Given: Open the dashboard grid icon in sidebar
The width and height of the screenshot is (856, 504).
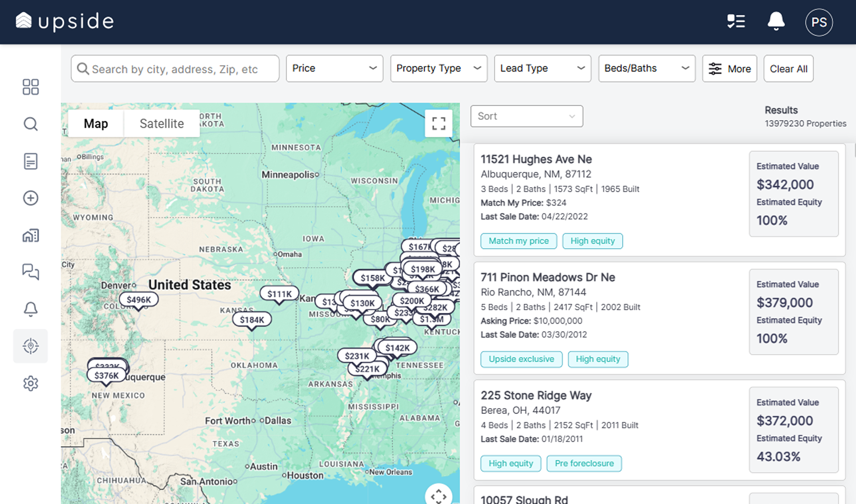Looking at the screenshot, I should pyautogui.click(x=31, y=87).
